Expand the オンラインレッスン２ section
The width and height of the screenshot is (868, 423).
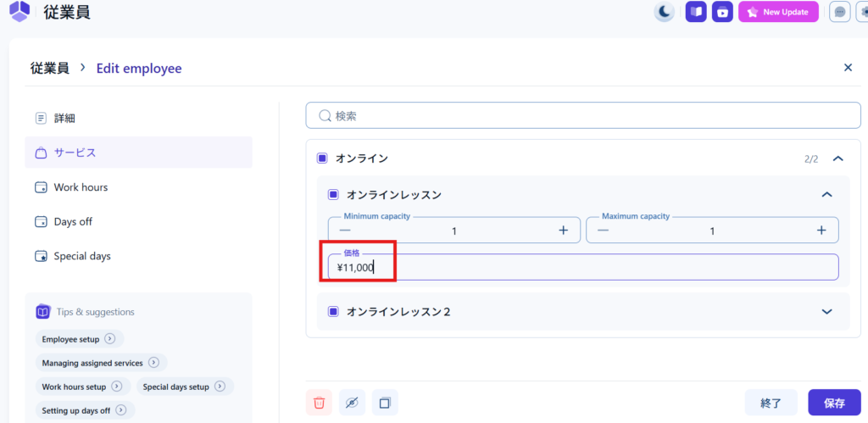pos(827,312)
